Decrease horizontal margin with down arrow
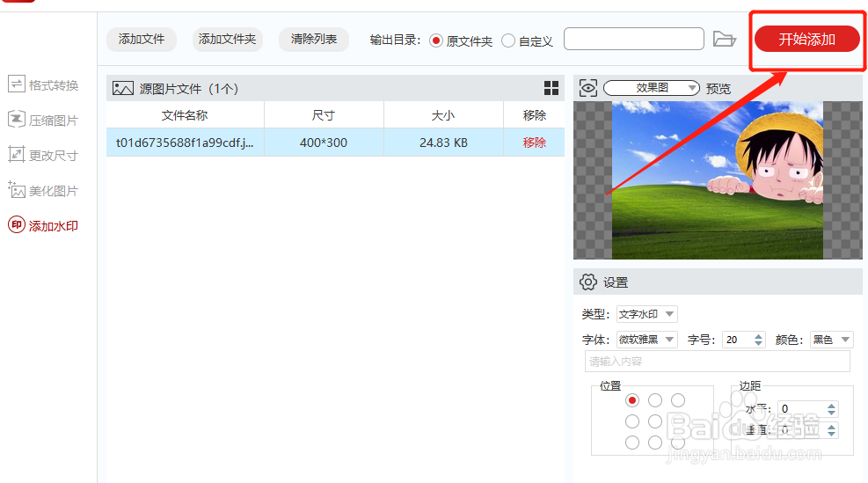 [x=831, y=413]
